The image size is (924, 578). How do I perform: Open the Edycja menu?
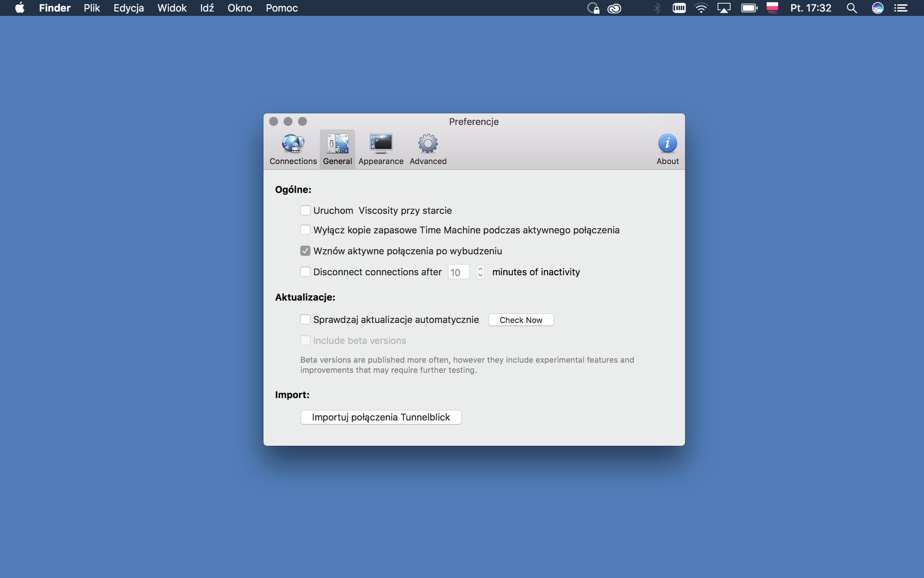[128, 8]
